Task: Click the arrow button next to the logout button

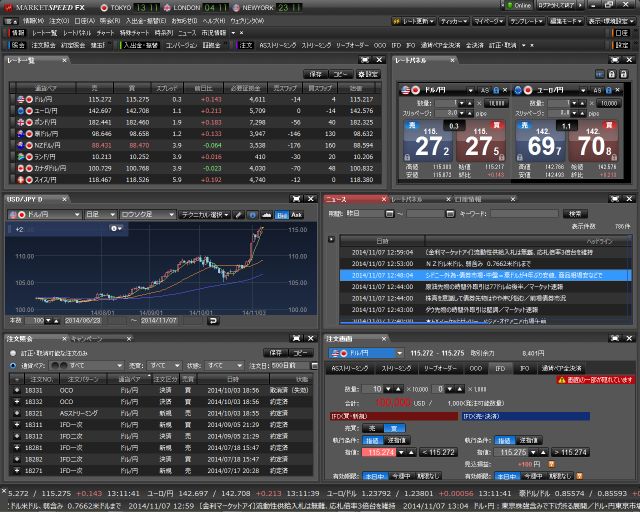Action: (580, 5)
